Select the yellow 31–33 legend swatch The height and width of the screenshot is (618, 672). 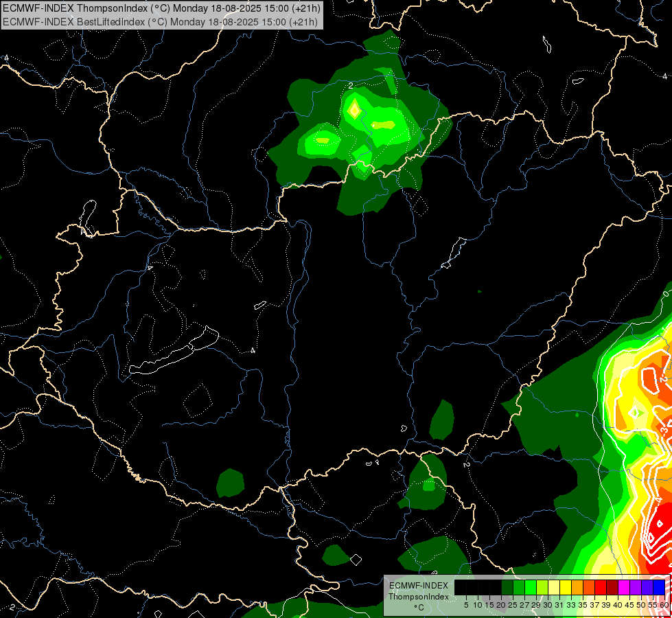click(x=566, y=588)
